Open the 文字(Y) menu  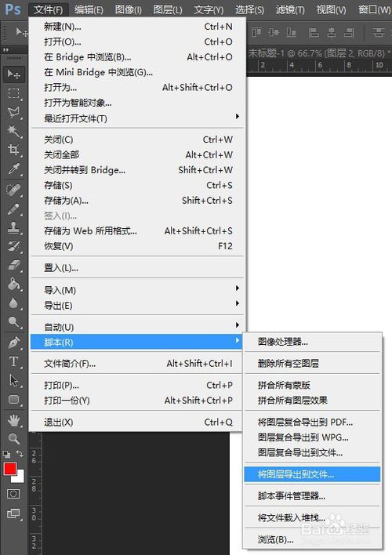pos(209,9)
